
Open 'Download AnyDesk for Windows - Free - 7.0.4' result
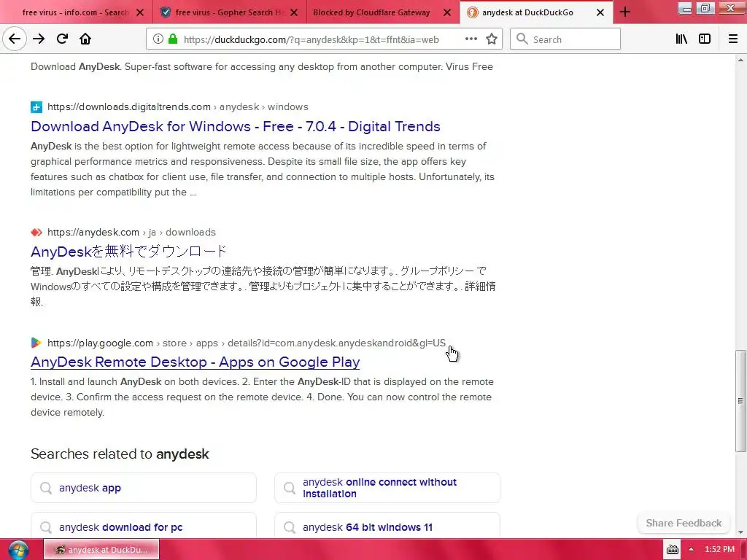click(x=236, y=126)
